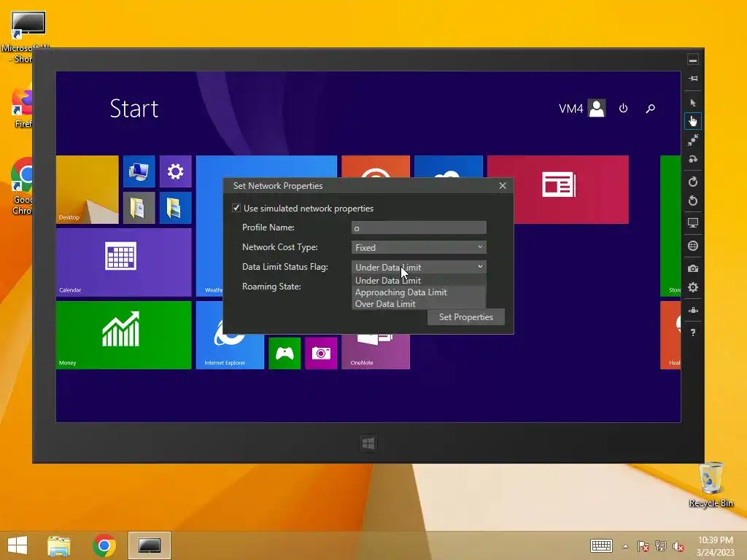
Task: Rotate simulator counterclockwise
Action: (x=693, y=201)
